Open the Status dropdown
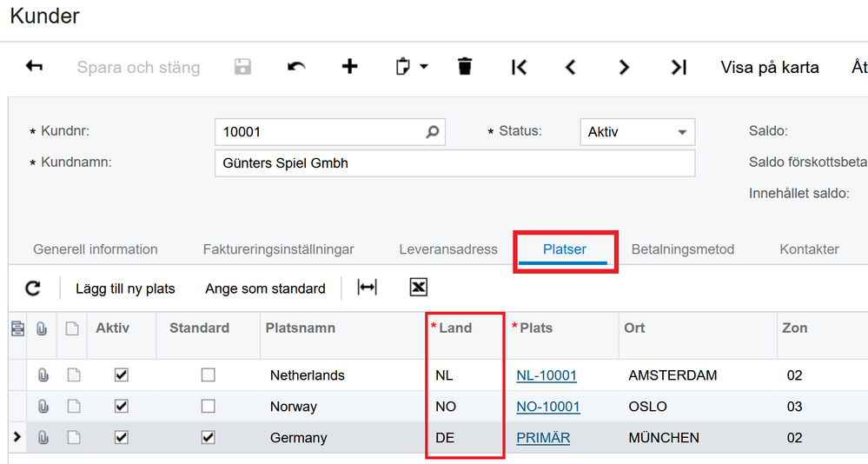The width and height of the screenshot is (868, 464). (x=681, y=132)
